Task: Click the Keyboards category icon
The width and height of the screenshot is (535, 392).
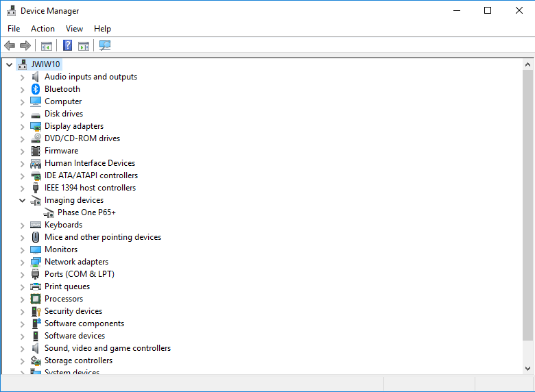Action: 36,225
